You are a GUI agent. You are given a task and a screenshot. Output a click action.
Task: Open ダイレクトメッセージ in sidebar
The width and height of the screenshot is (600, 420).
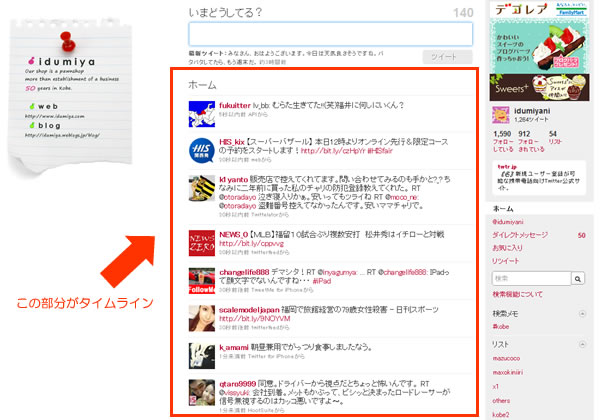pyautogui.click(x=520, y=235)
